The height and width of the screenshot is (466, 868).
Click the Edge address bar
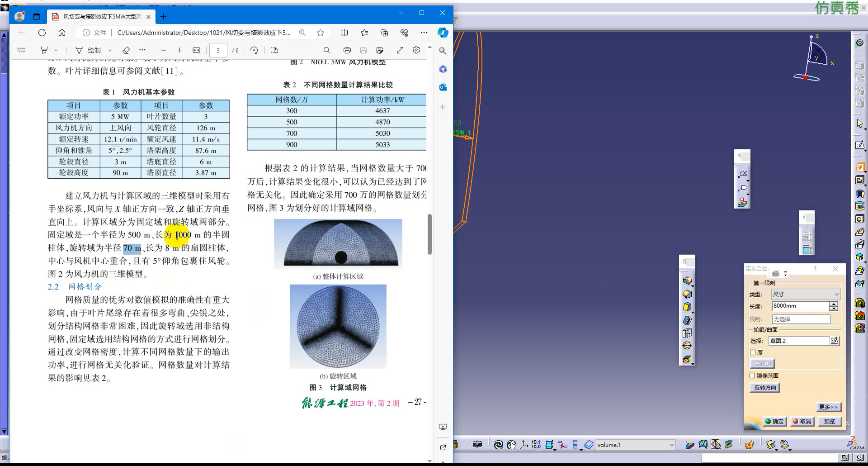click(x=203, y=33)
